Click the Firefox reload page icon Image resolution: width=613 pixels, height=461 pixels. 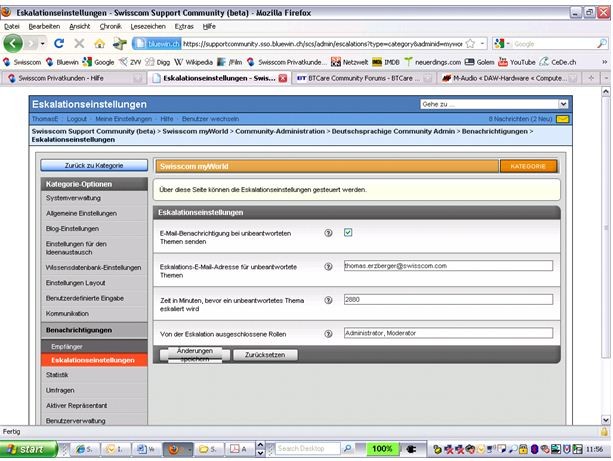60,44
